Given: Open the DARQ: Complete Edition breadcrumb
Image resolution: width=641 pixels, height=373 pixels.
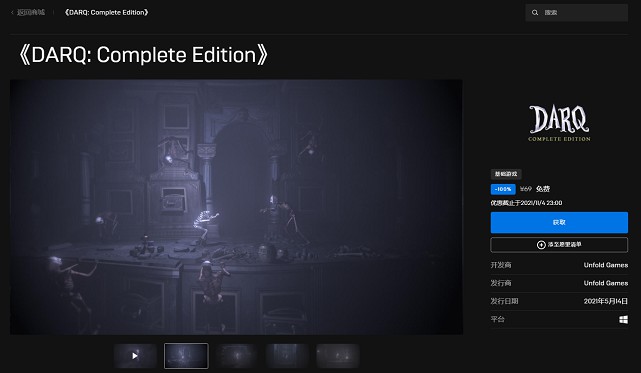Looking at the screenshot, I should click(x=106, y=13).
